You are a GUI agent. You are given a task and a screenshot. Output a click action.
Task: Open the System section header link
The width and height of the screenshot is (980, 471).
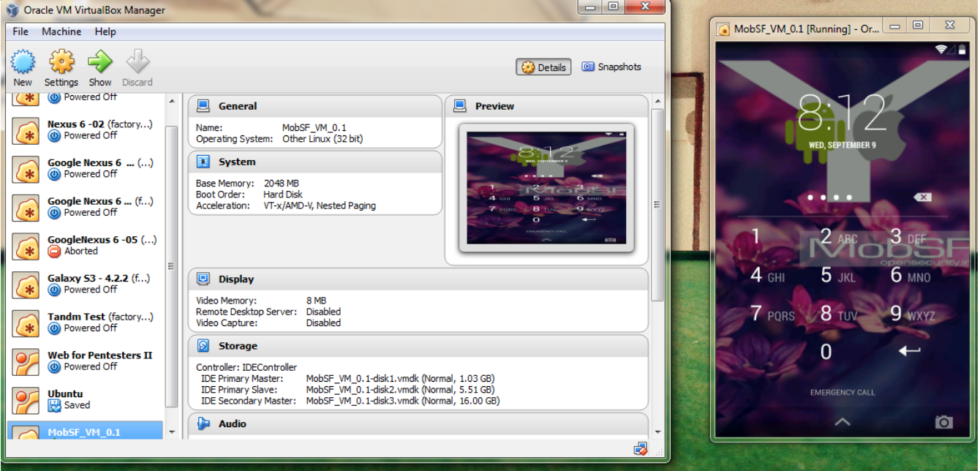pos(237,162)
